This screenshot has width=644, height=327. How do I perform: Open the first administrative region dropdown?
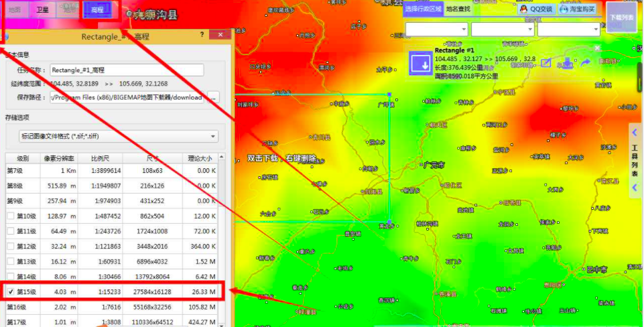click(436, 29)
